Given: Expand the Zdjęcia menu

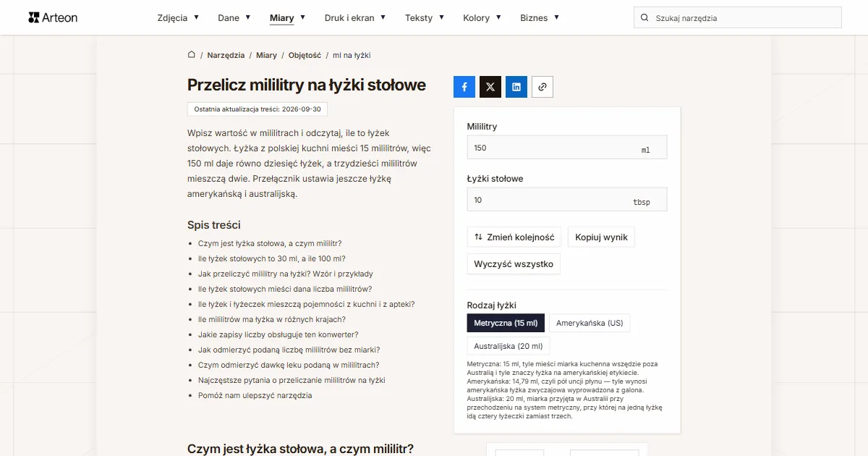Looking at the screenshot, I should click(x=178, y=18).
